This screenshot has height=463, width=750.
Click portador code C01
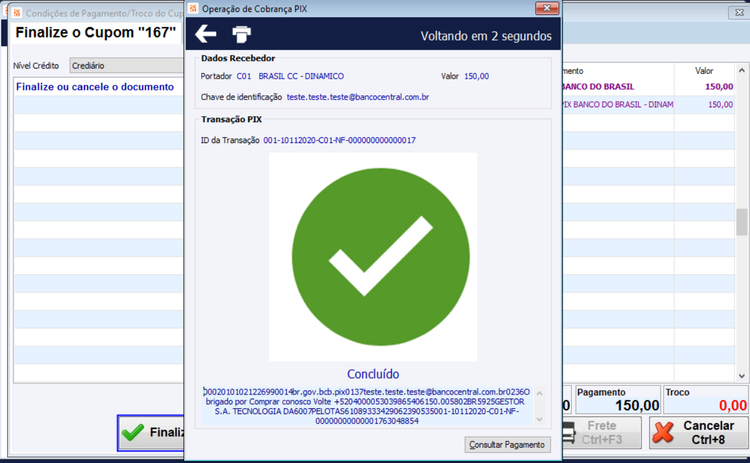pyautogui.click(x=243, y=76)
